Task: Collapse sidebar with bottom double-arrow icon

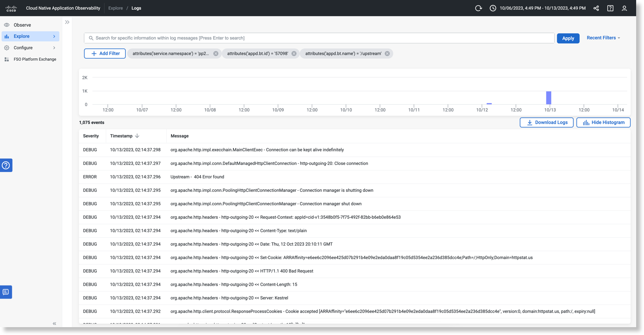Action: point(55,323)
